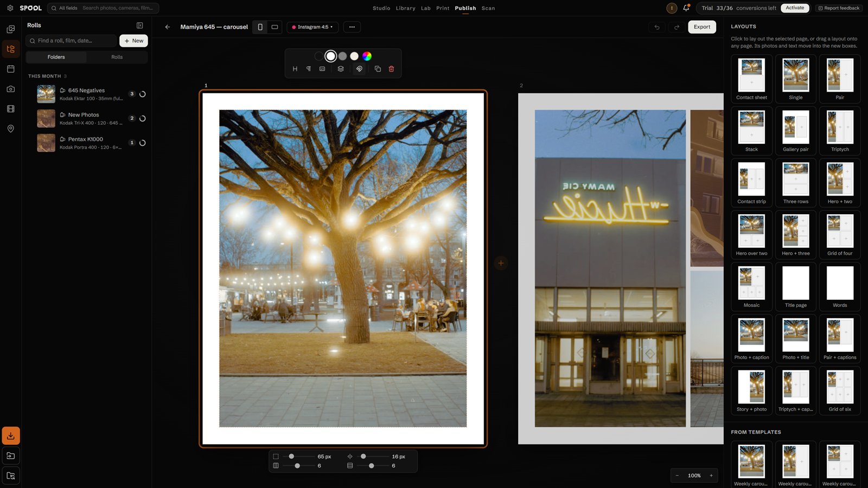Apply the Triptych layout

840,130
